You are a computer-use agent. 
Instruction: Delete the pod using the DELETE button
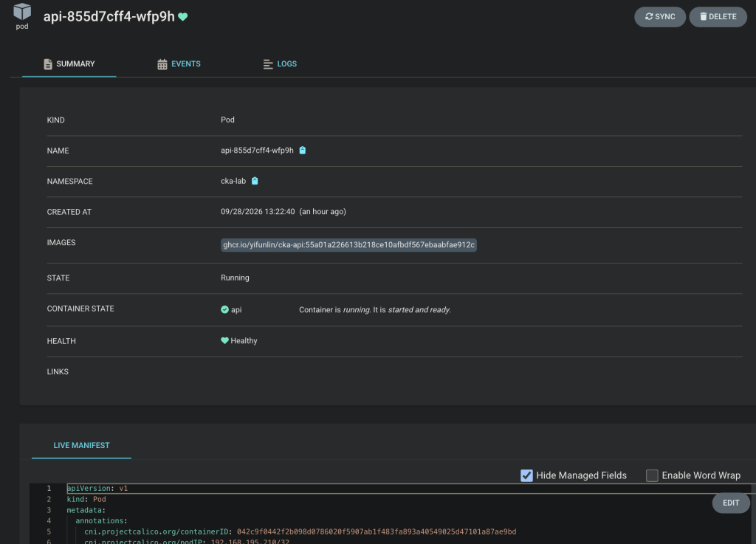(718, 17)
